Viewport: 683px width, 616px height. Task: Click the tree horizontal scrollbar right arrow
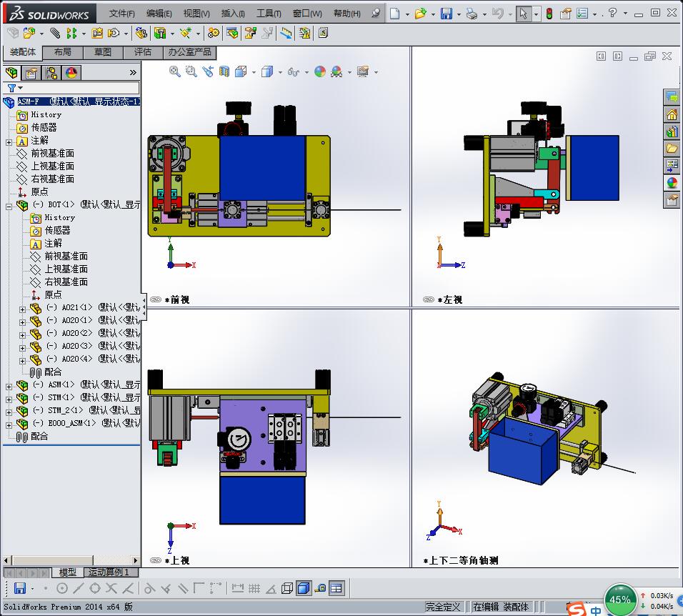pos(136,560)
